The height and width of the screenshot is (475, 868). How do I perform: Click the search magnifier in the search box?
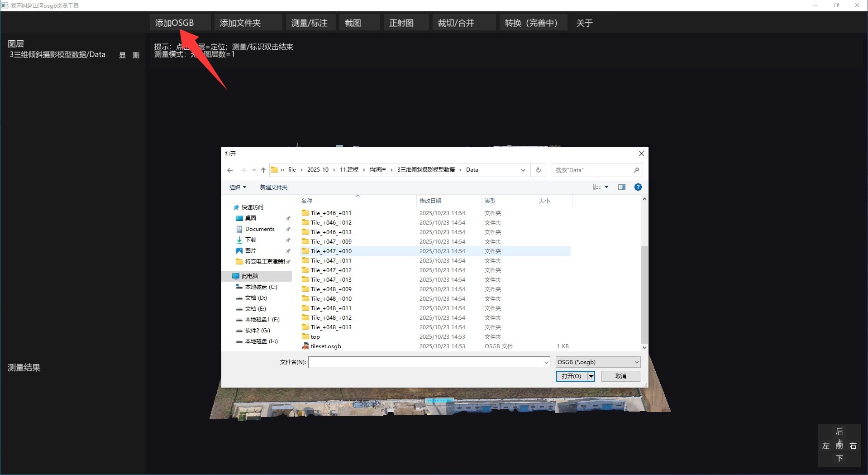pos(635,170)
